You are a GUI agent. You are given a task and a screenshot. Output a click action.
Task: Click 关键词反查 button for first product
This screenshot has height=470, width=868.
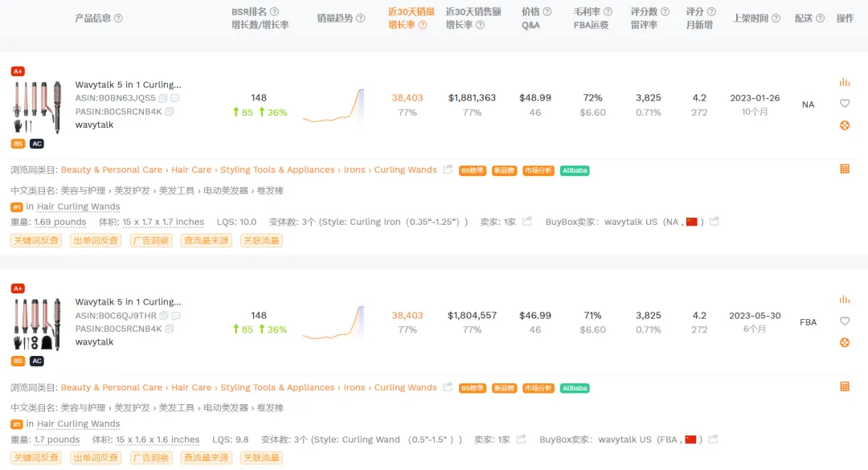(36, 240)
